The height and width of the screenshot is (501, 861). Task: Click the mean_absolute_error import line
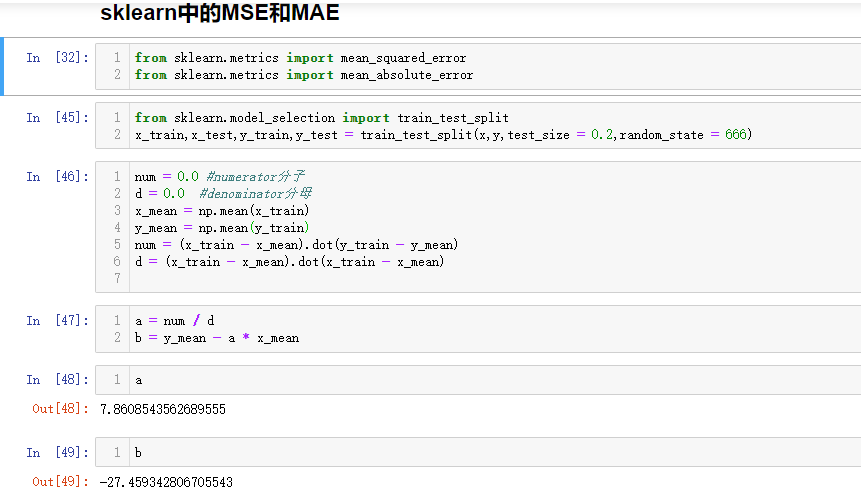pyautogui.click(x=304, y=75)
